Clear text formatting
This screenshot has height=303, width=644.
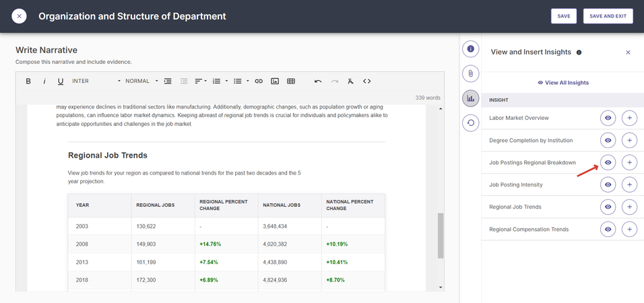point(350,81)
